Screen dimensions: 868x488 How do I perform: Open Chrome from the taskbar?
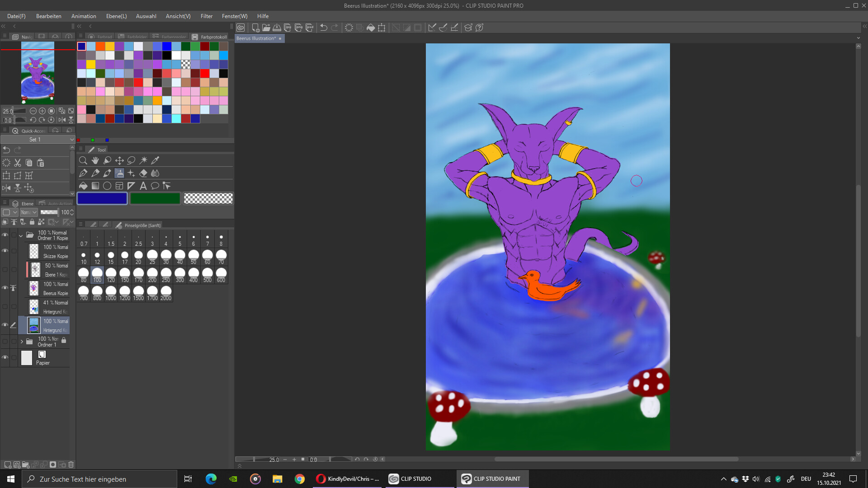pos(299,479)
